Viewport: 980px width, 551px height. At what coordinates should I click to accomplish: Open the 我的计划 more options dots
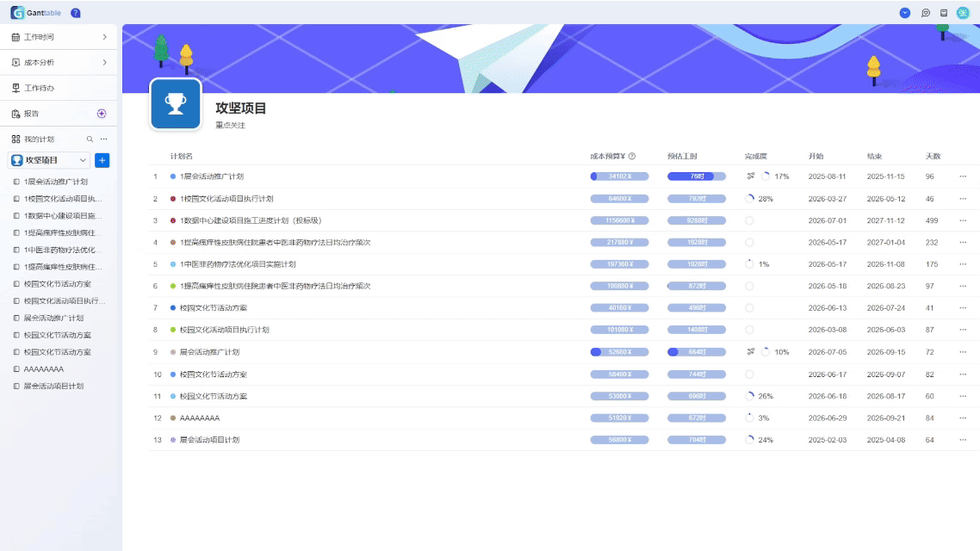coord(103,139)
